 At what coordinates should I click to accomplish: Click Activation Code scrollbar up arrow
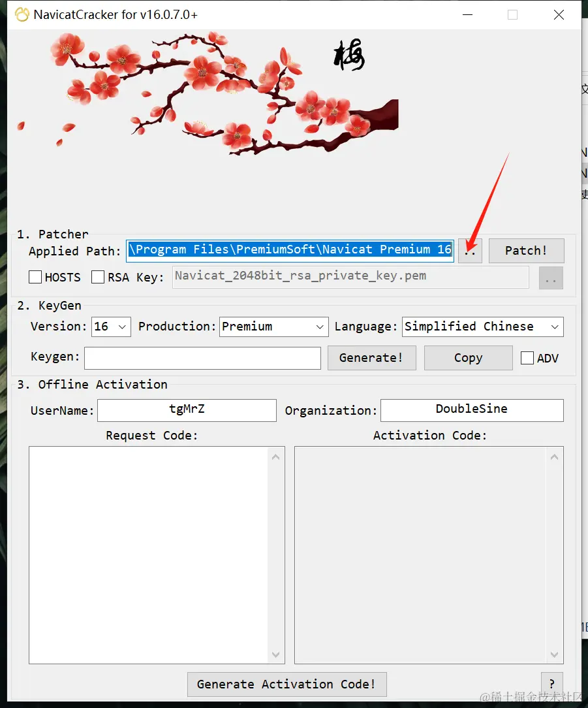555,457
